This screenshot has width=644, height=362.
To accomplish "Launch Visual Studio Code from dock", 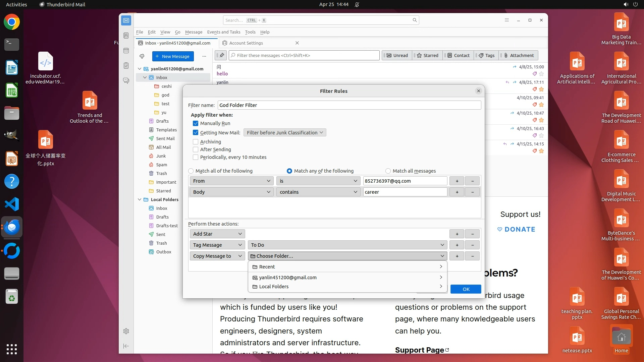I will click(x=12, y=204).
